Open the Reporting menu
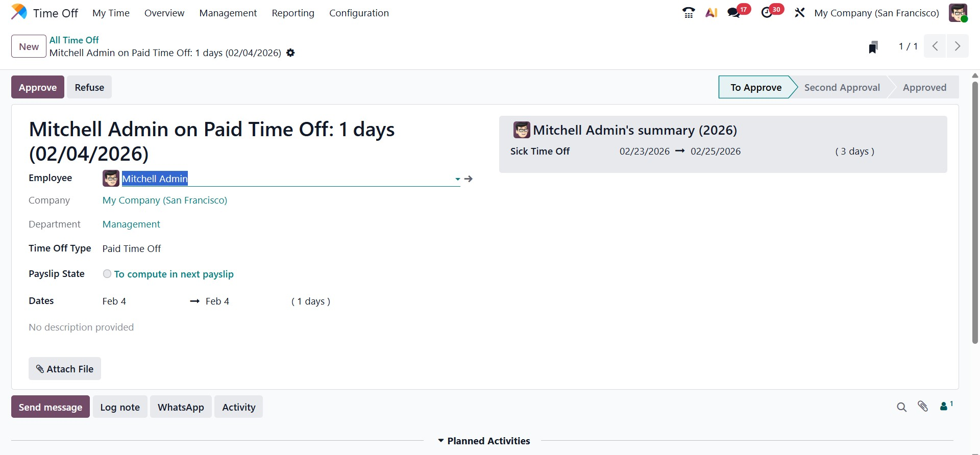This screenshot has width=980, height=455. point(293,13)
